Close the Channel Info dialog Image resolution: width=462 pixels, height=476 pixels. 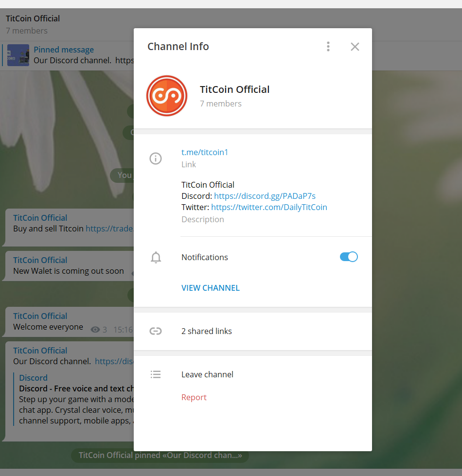[355, 47]
